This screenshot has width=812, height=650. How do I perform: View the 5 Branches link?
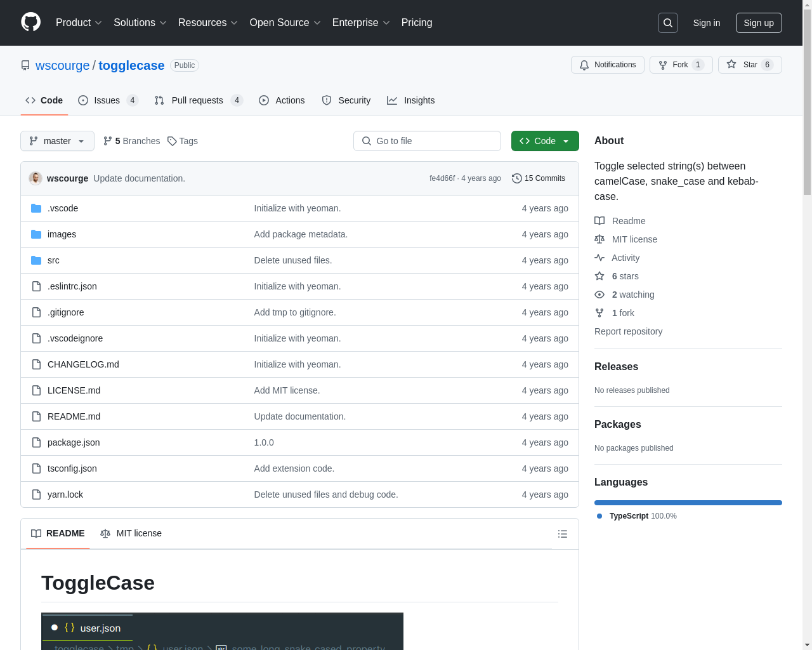(131, 141)
